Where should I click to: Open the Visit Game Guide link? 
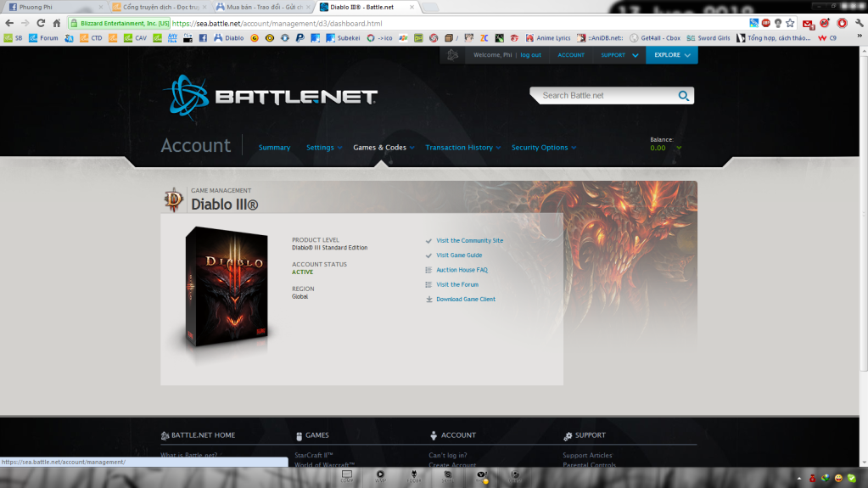point(459,255)
